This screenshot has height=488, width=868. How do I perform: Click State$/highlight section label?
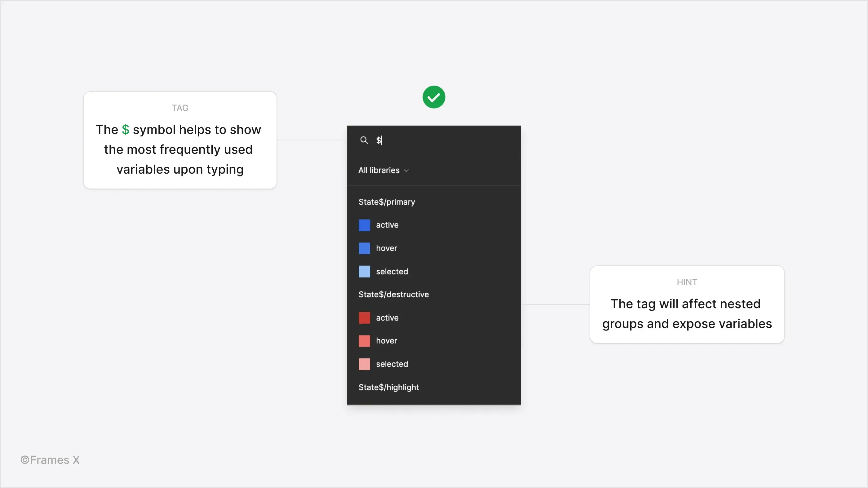pos(389,387)
